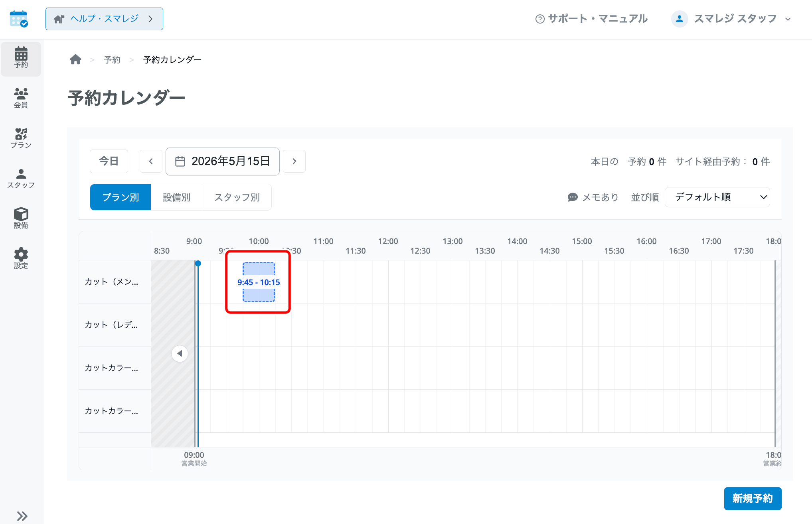Open the 会員 members sidebar section
This screenshot has height=524, width=812.
tap(21, 98)
